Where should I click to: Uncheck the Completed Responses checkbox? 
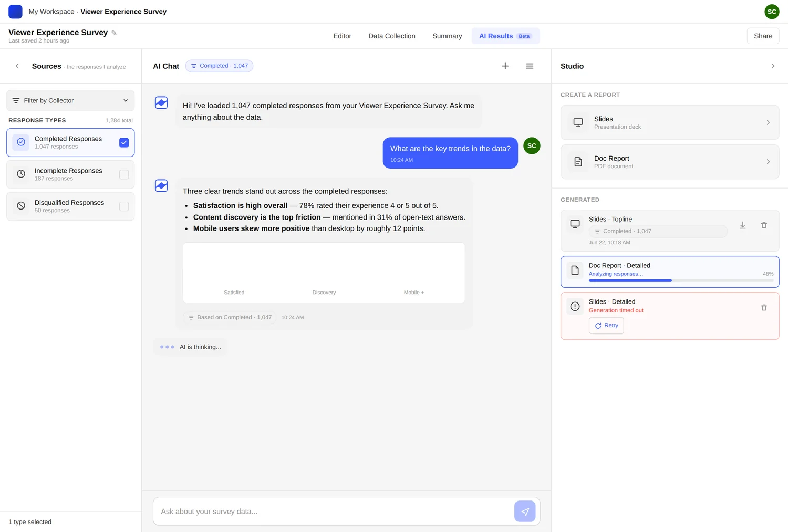(124, 142)
